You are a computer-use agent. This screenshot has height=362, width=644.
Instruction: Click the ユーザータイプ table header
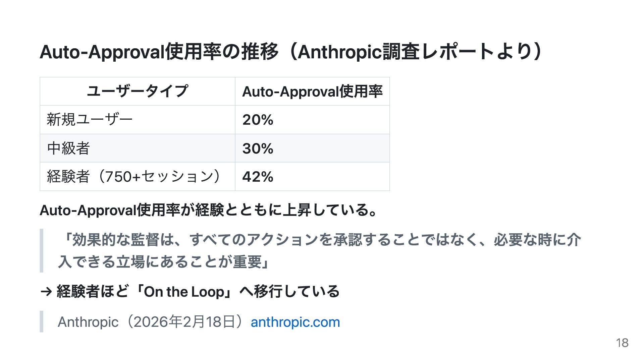pyautogui.click(x=137, y=91)
